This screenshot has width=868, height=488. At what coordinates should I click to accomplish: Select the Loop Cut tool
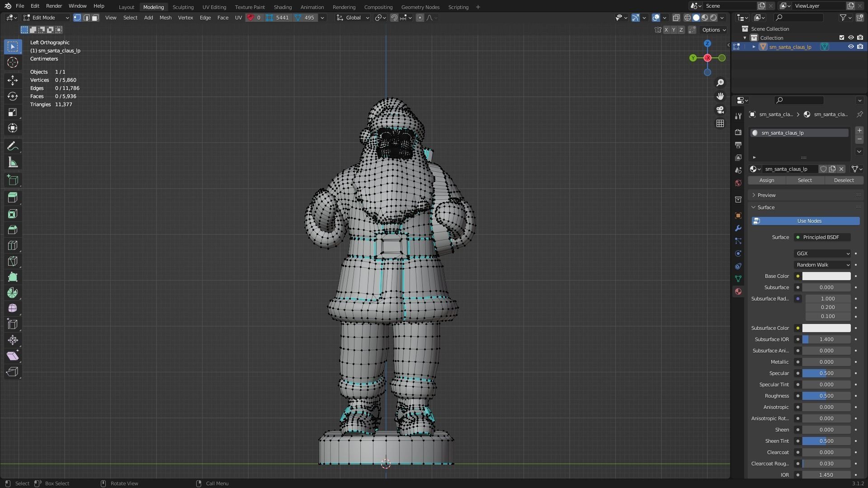(13, 245)
